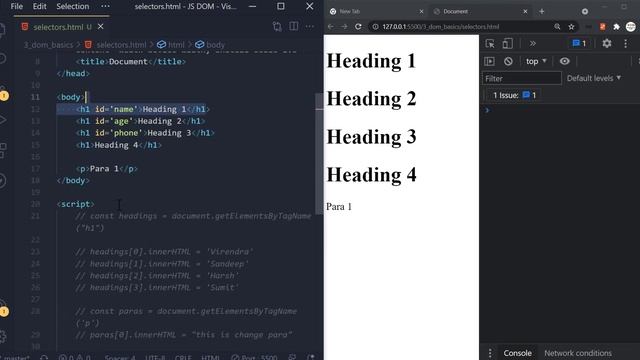Go forward in browser history
This screenshot has height=360, width=640.
coord(344,27)
